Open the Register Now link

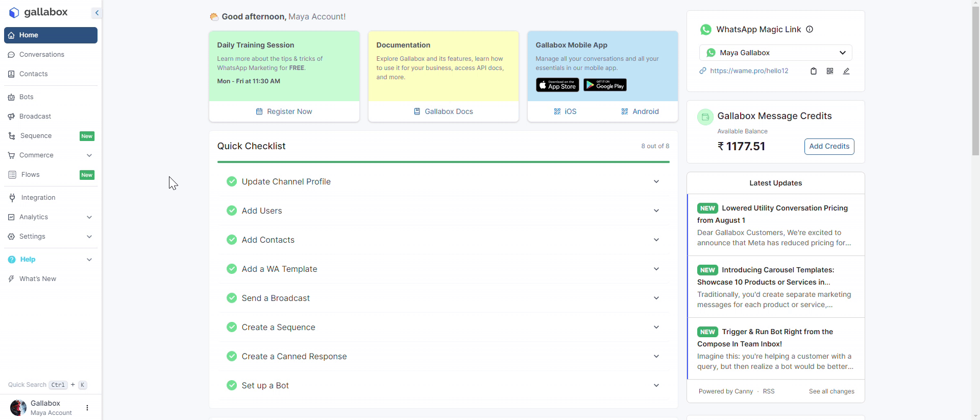(284, 111)
